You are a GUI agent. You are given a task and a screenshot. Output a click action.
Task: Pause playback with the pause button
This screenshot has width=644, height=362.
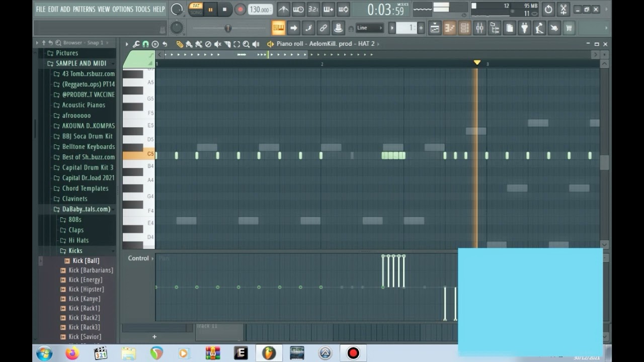(210, 9)
